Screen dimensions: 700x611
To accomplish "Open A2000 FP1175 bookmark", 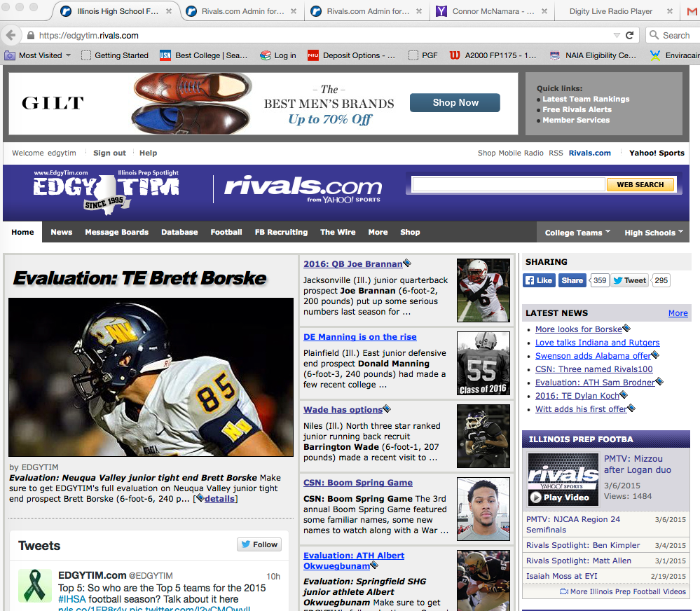I will 493,55.
